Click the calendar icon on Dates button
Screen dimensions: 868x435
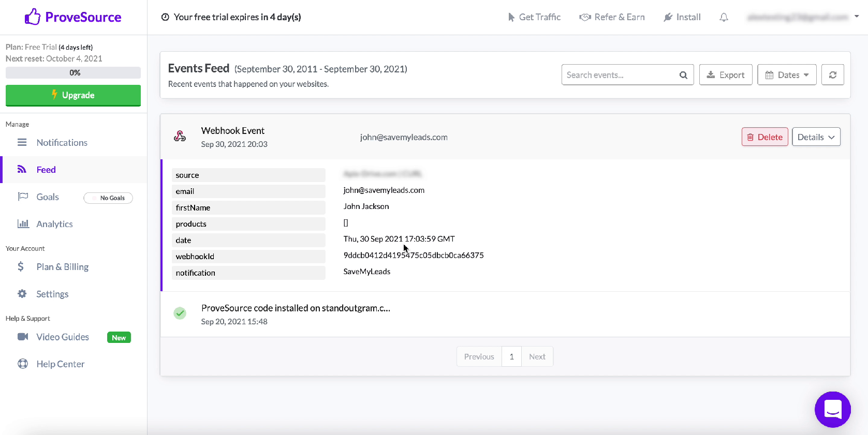pos(769,75)
